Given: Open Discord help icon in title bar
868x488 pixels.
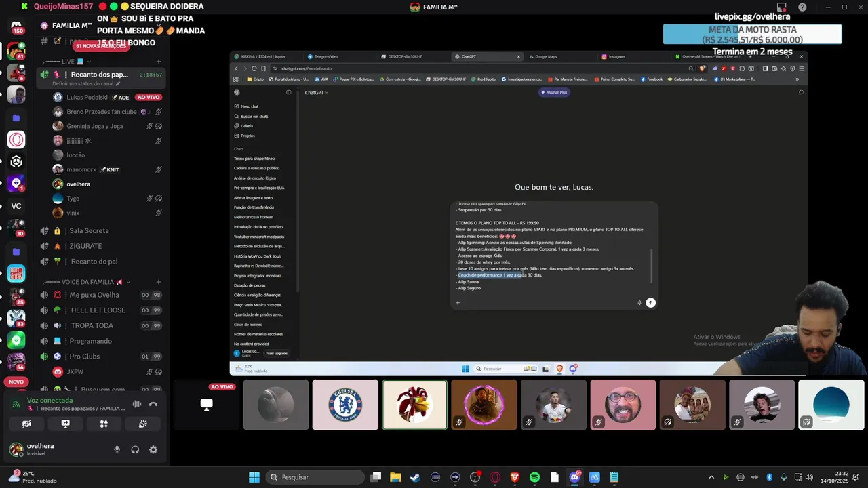Looking at the screenshot, I should point(802,7).
